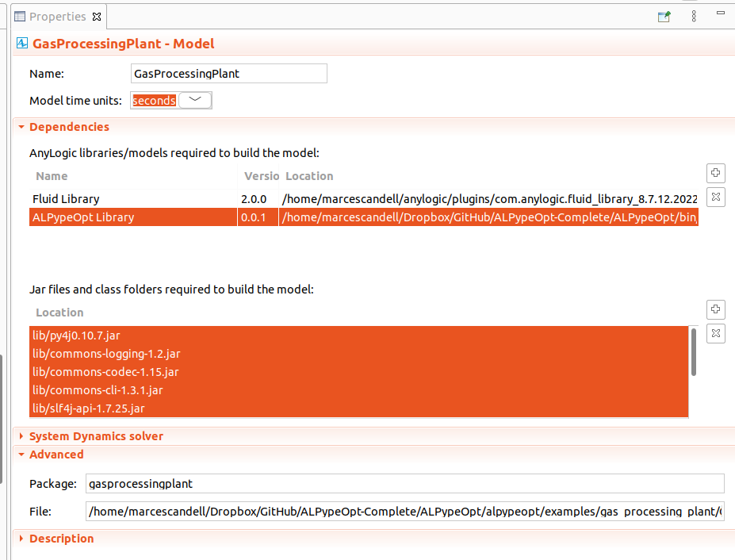
Task: Select lib/py4j0.10.7.jar entry
Action: point(358,336)
